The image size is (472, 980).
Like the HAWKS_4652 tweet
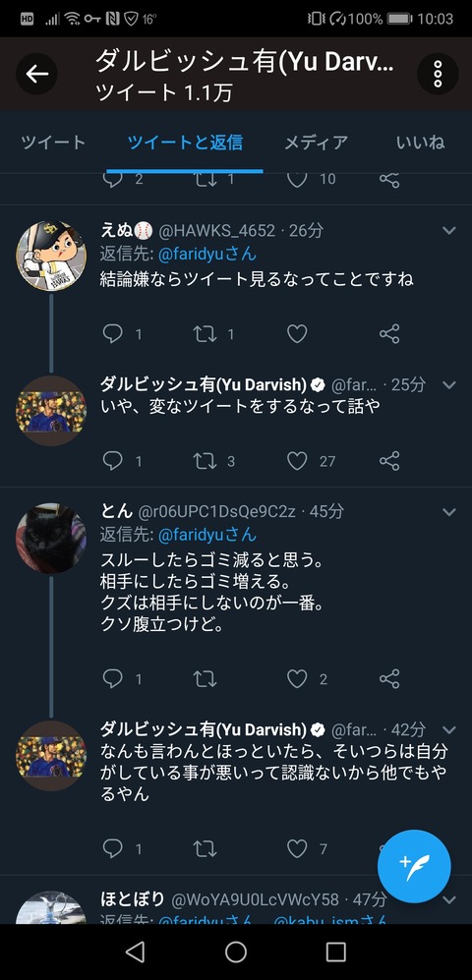click(x=297, y=334)
